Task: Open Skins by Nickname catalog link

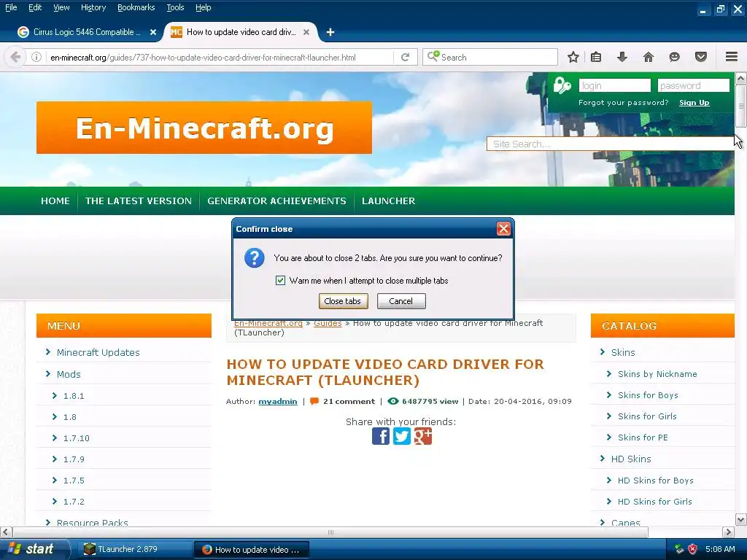Action: (657, 374)
